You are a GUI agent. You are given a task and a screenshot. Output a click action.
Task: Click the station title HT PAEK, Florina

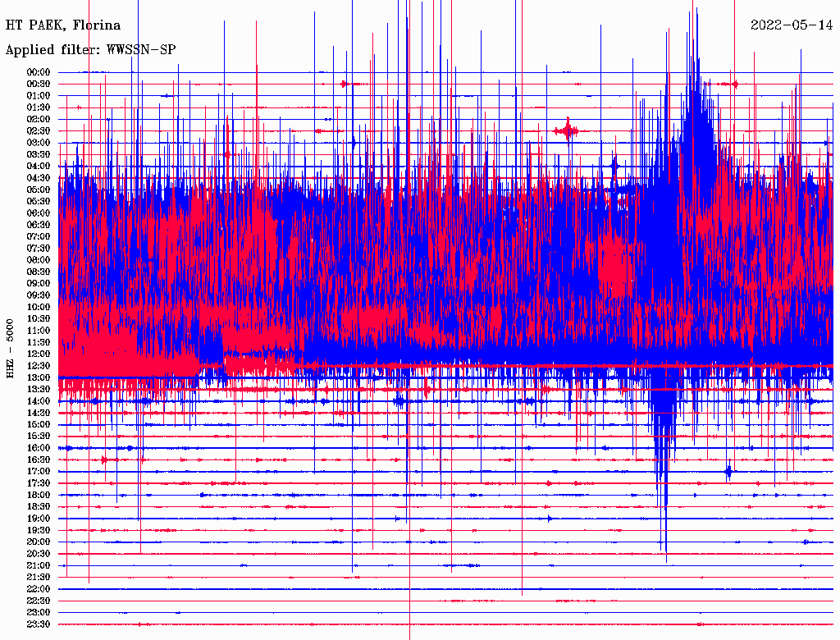point(63,25)
